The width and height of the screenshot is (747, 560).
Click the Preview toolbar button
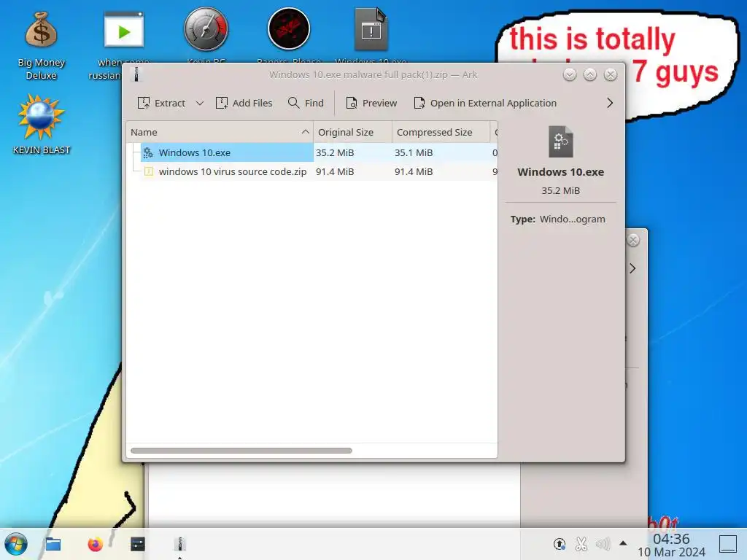(371, 103)
